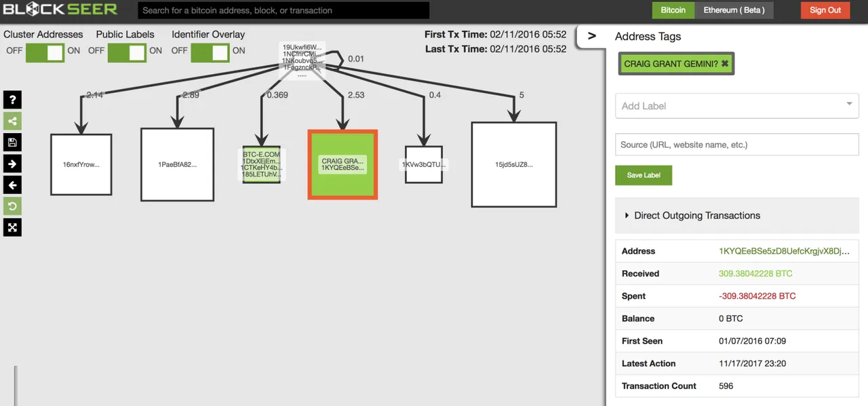Click the Transaction Count value 596

click(x=726, y=386)
